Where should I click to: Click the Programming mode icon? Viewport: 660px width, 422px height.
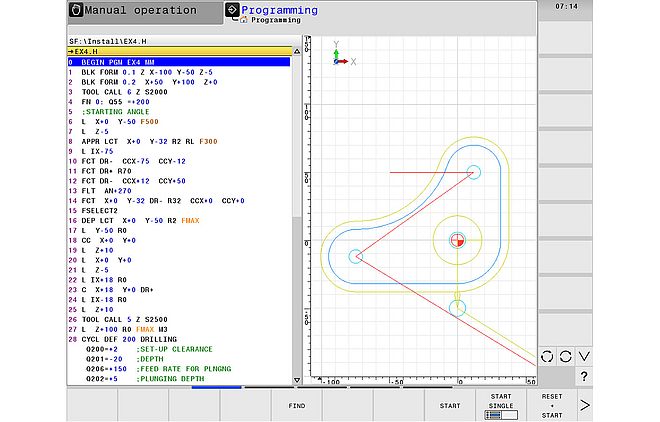233,10
